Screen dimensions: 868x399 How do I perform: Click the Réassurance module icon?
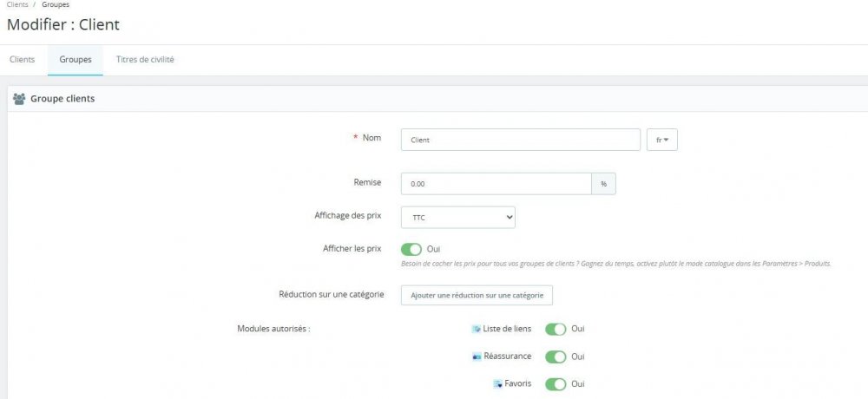click(477, 357)
